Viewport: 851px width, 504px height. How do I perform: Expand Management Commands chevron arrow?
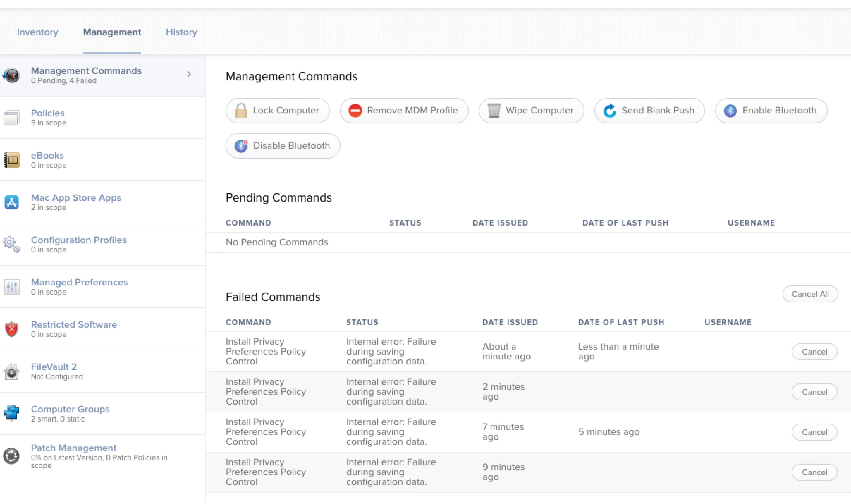coord(189,74)
